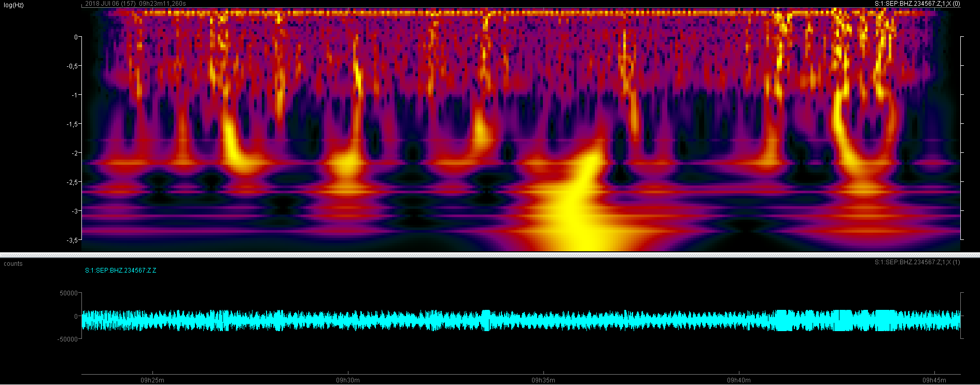Click the log(Hz) axis unit label
980x385 pixels.
[13, 5]
